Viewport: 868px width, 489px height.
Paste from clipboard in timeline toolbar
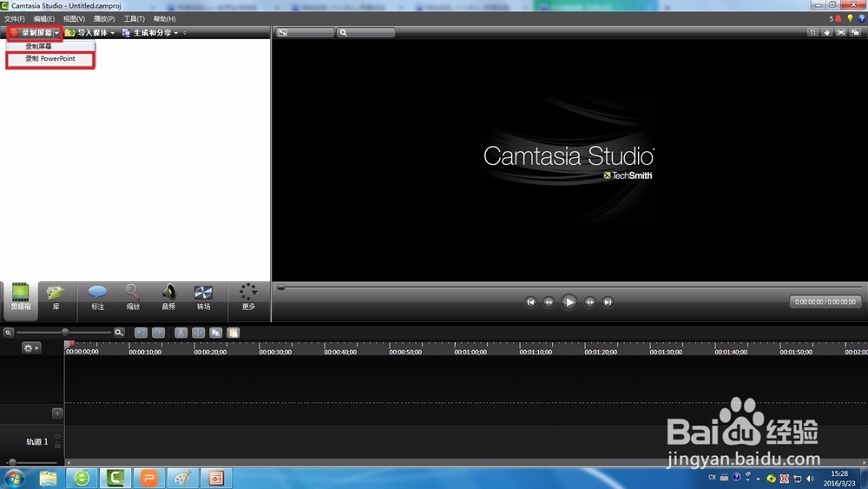tap(233, 333)
